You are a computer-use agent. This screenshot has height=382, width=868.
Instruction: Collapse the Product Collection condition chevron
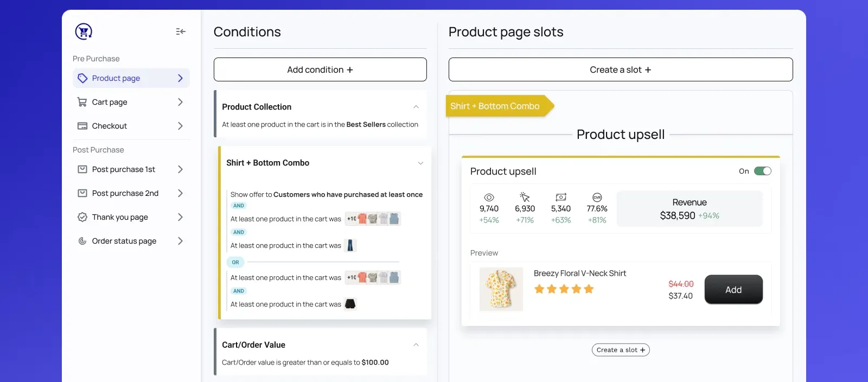pos(416,107)
